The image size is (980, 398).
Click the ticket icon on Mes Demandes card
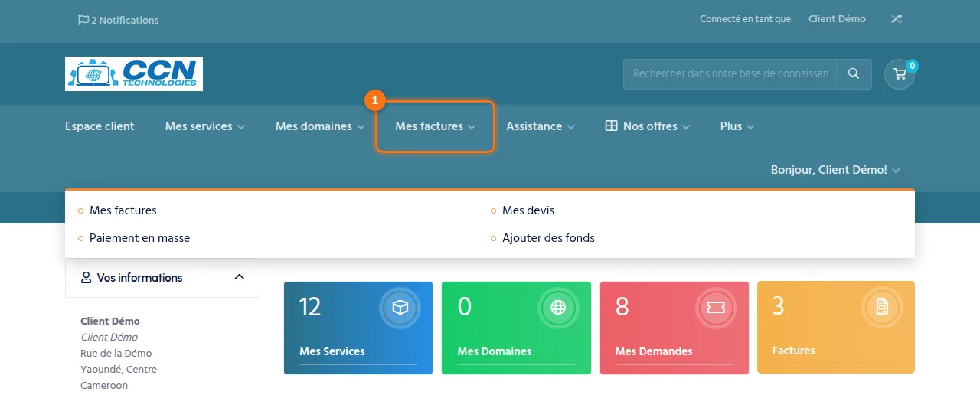pos(716,308)
